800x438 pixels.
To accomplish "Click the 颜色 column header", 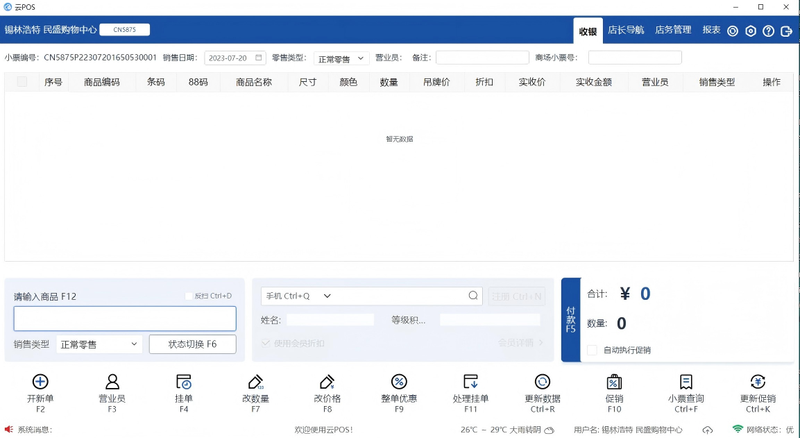I will (348, 82).
